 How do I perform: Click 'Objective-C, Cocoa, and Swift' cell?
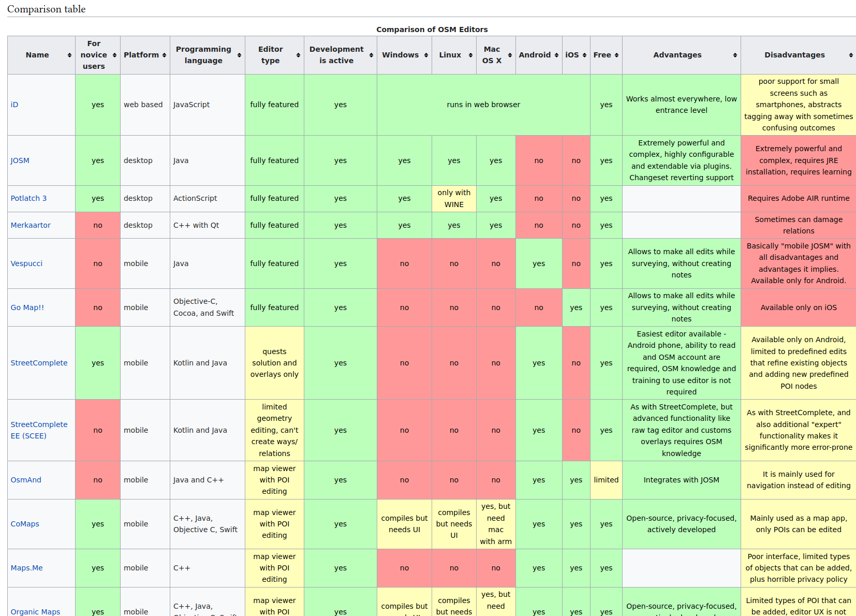click(x=208, y=307)
